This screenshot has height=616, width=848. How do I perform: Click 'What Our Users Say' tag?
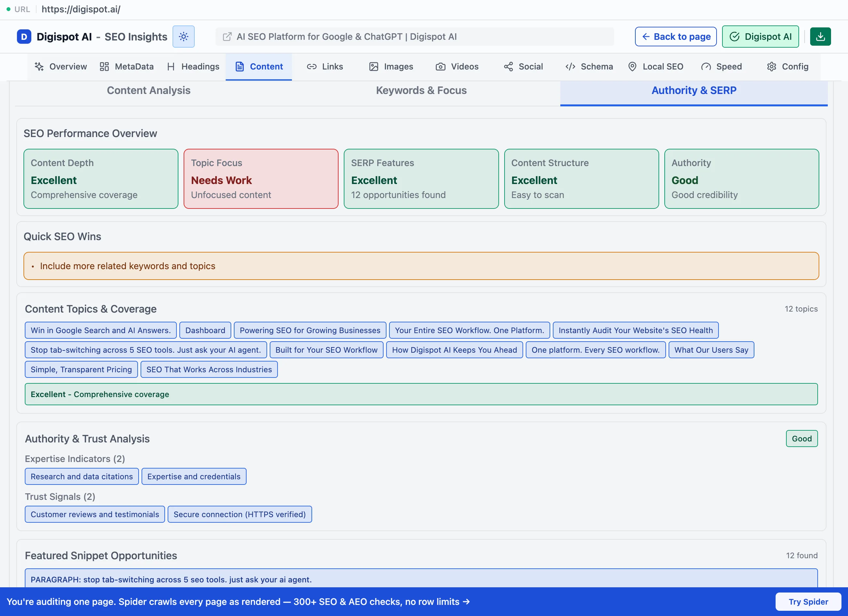[x=711, y=350]
